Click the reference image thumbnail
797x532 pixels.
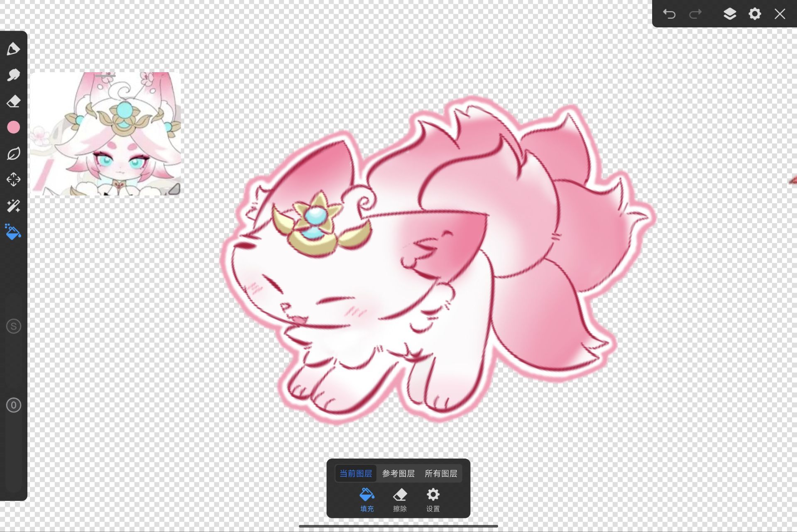105,134
